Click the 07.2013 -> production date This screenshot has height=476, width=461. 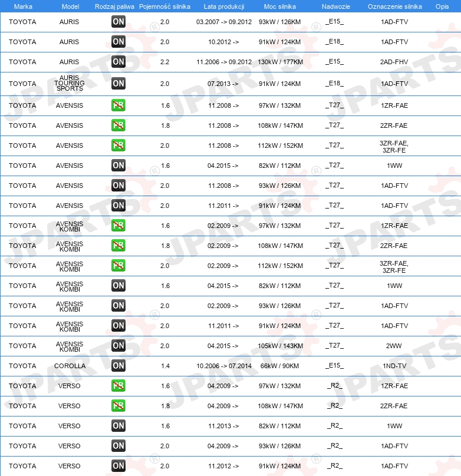point(223,84)
